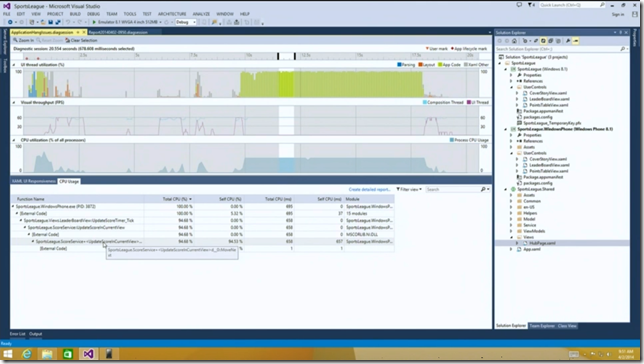
Task: Collapse the SportsLeague.Shared project node
Action: point(506,189)
